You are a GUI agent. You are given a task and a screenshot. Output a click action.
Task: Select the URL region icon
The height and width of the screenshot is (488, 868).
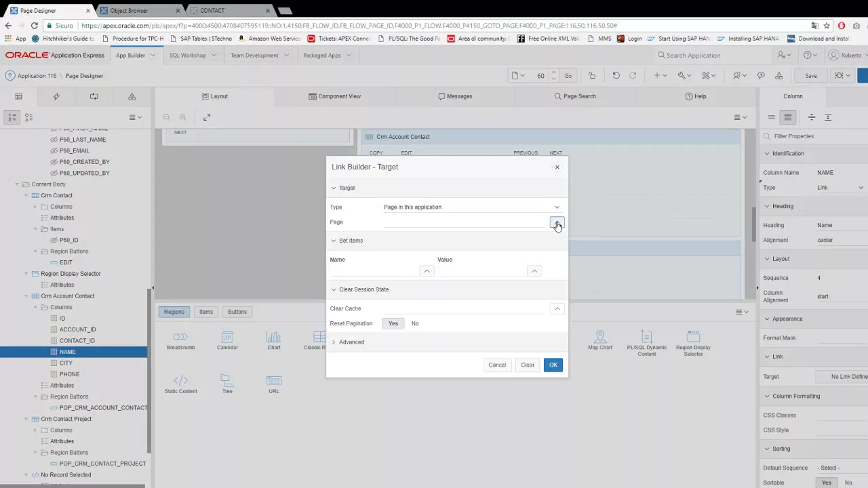[x=274, y=384]
